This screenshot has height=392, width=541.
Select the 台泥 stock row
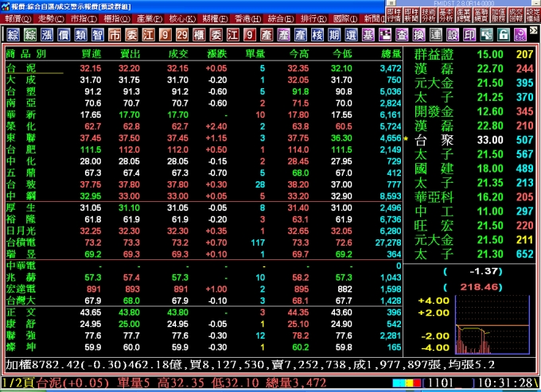tap(204, 68)
